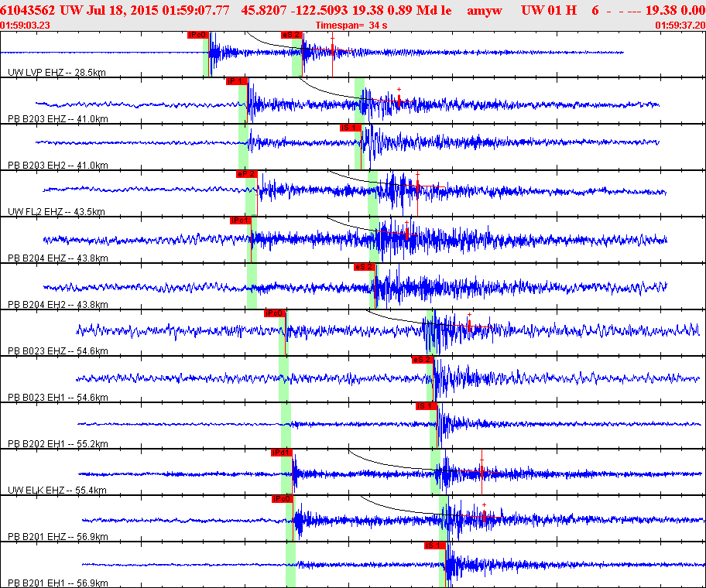Click the coda duration marker on UW FL2 EHZ

[417, 186]
